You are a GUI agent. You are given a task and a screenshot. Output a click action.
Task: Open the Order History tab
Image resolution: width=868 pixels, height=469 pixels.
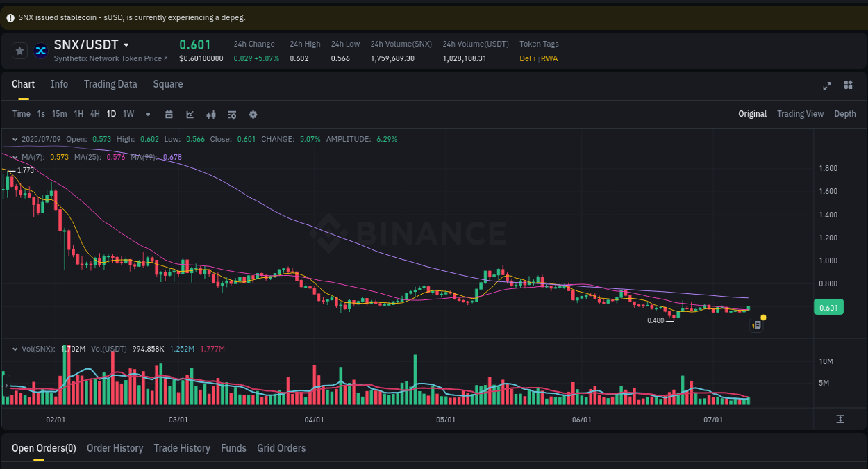pyautogui.click(x=115, y=448)
